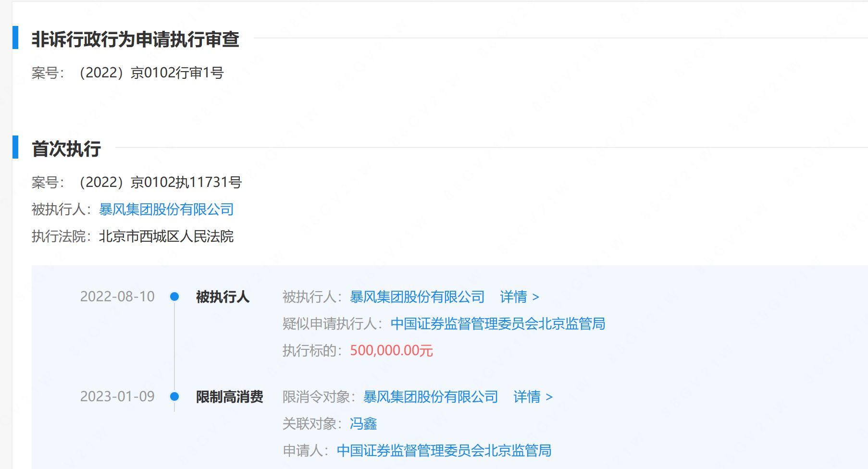
Task: Open 中国证券监督管理委员会北京监管局 as 疑似申请执行人
Action: click(498, 324)
